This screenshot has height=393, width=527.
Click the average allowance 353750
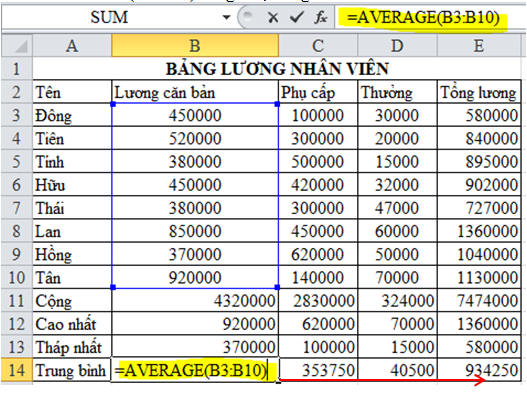click(x=318, y=370)
